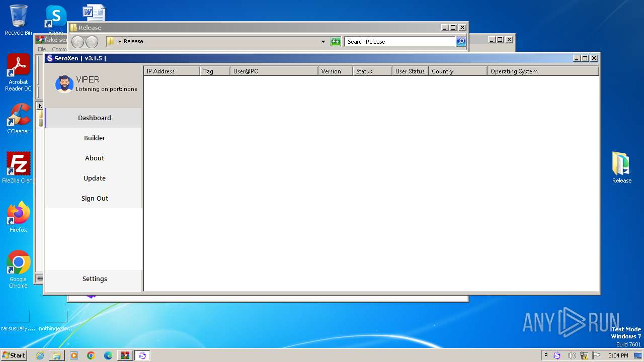Image resolution: width=644 pixels, height=362 pixels.
Task: Click the Action Center flag icon
Action: (x=596, y=355)
